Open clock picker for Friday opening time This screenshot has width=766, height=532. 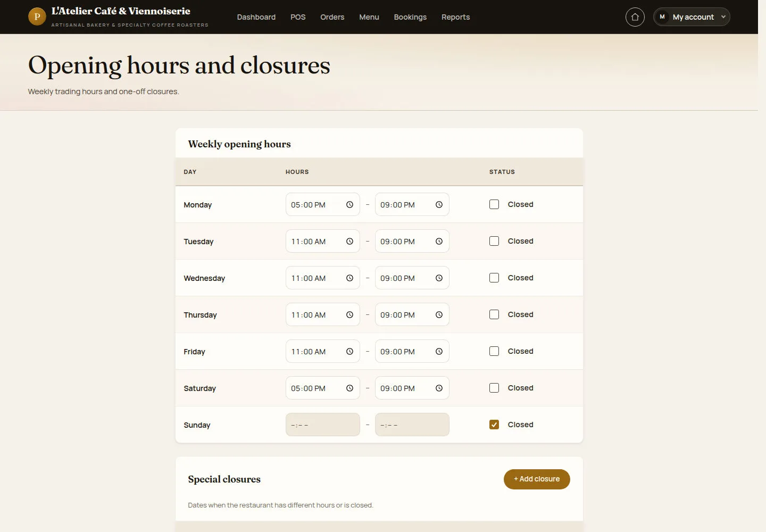pos(349,352)
